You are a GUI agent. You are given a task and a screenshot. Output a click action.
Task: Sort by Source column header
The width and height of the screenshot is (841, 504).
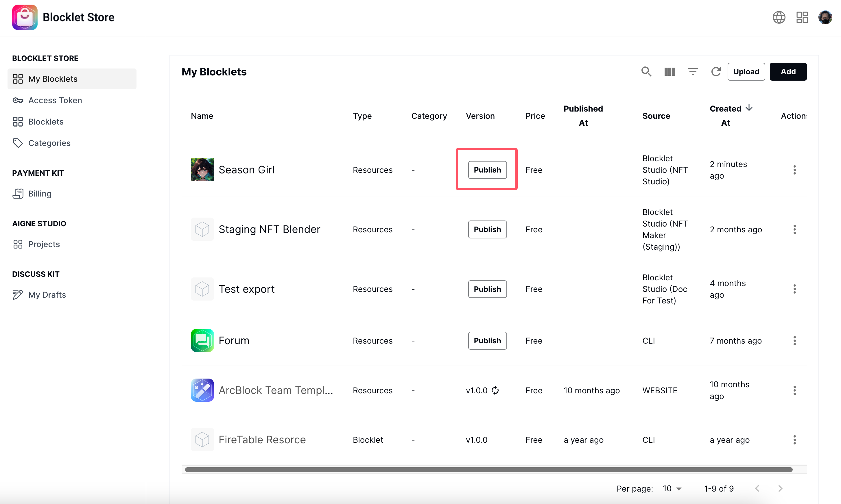click(x=656, y=116)
